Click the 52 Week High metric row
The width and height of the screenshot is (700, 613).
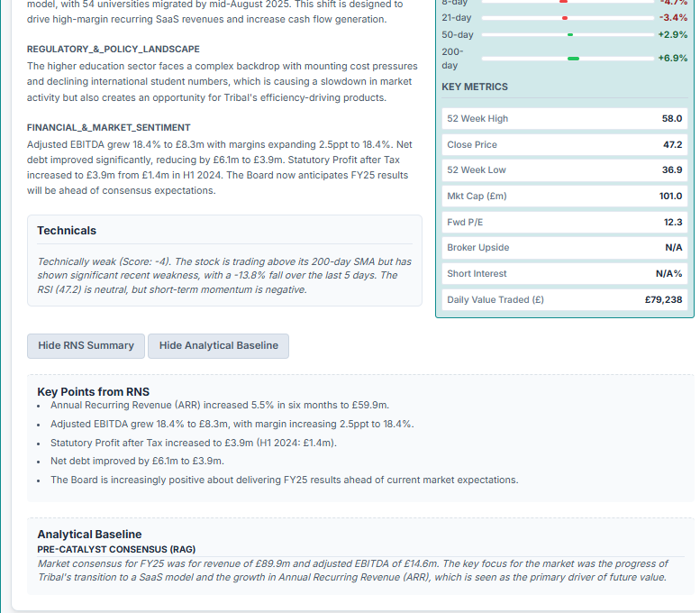[564, 118]
